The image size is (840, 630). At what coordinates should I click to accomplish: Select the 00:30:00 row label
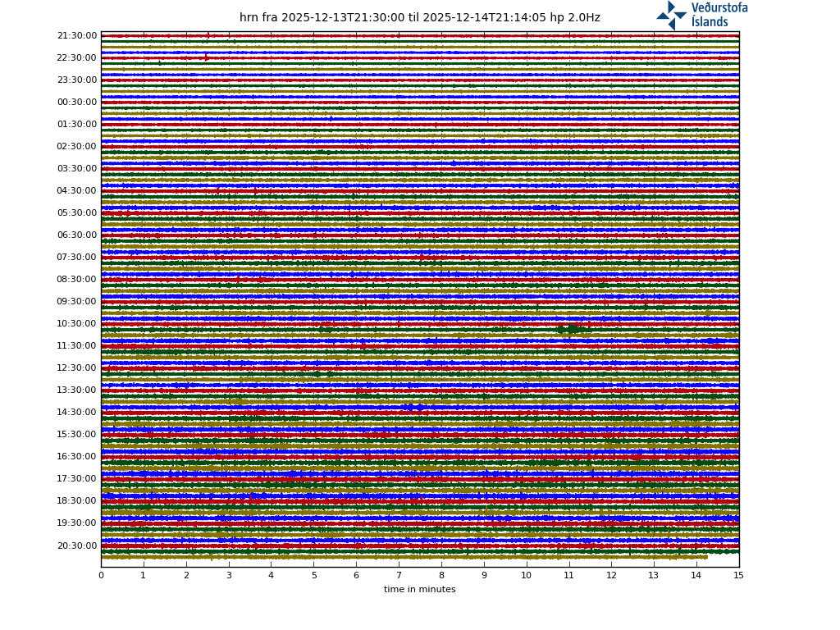pyautogui.click(x=77, y=103)
